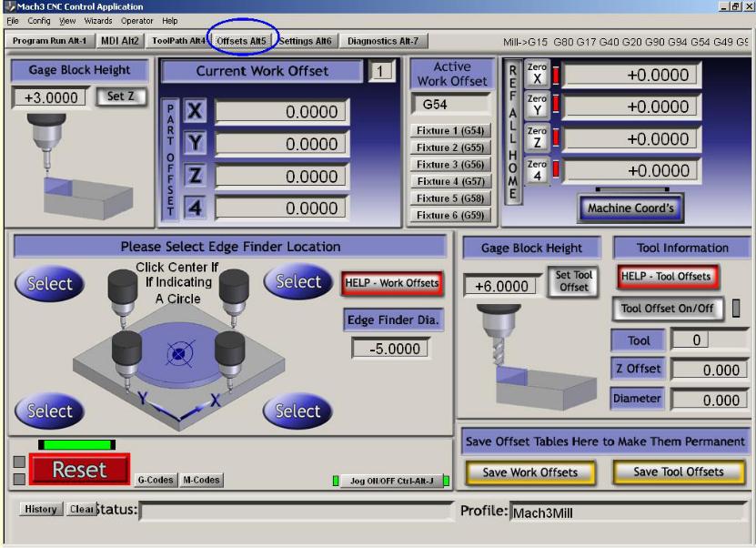Edit the Gage Block Height +3.0000 field
Image resolution: width=756 pixels, height=548 pixels.
click(x=51, y=97)
